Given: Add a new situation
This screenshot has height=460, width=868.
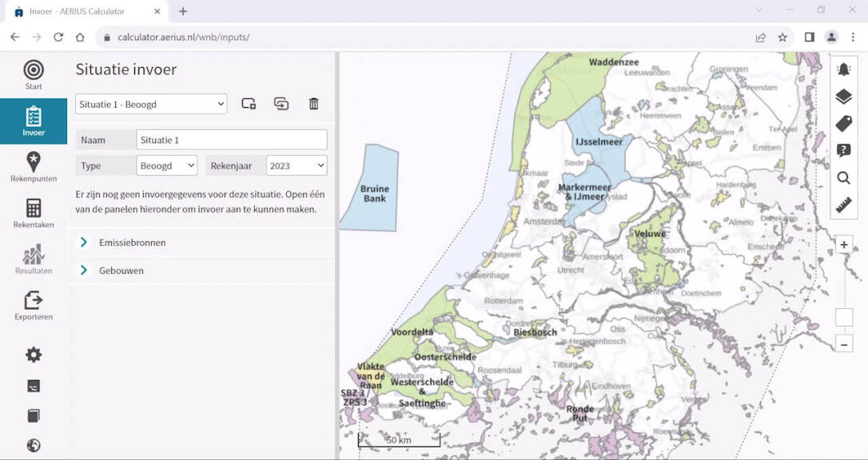Looking at the screenshot, I should point(249,104).
